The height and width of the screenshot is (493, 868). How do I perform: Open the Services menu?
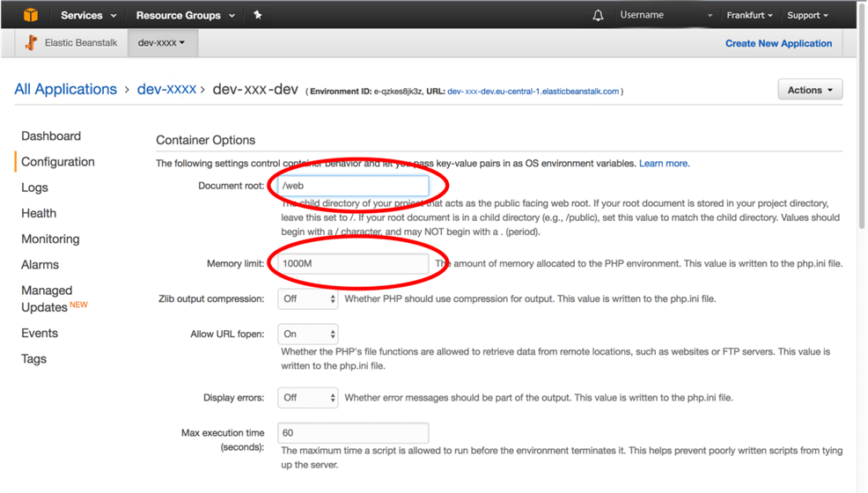tap(89, 16)
